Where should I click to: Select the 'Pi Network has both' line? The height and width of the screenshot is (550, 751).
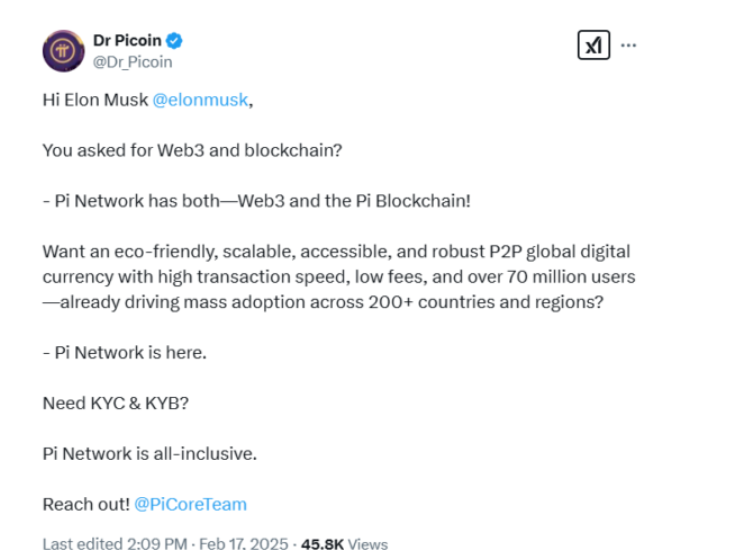point(256,201)
